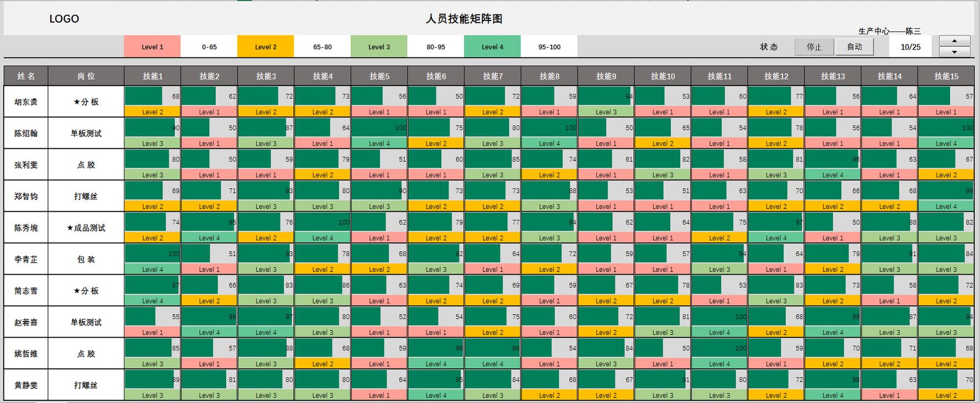980x403 pixels.
Task: Select the name cell 郑智钧
Action: (x=26, y=196)
